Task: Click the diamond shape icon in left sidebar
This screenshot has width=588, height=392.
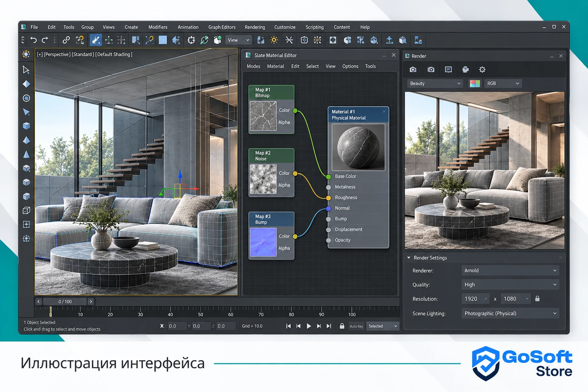Action: point(26,84)
